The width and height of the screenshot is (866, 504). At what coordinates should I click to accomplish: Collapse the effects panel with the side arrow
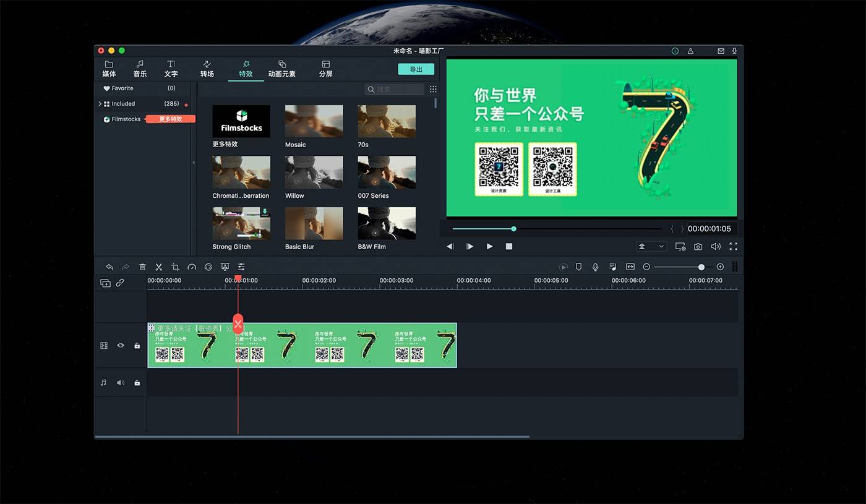tap(194, 163)
